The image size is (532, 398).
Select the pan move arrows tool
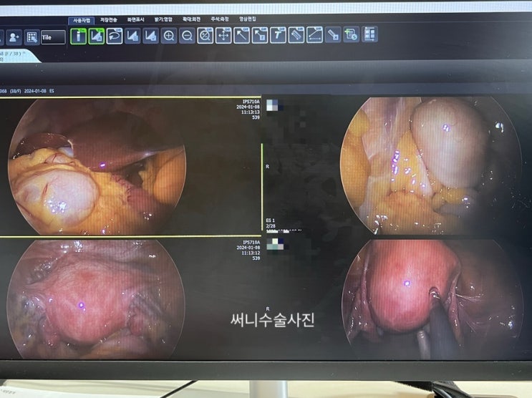click(223, 35)
